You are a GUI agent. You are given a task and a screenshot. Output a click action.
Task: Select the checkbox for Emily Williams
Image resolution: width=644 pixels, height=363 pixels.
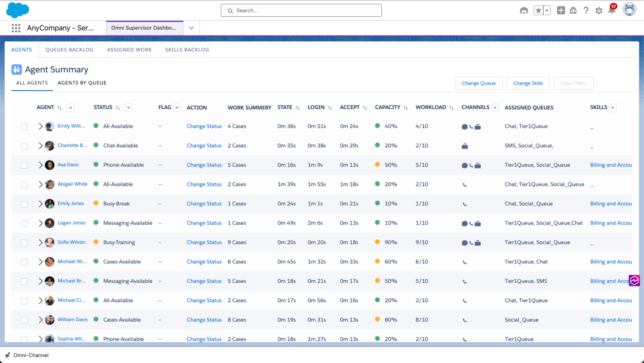pyautogui.click(x=24, y=127)
